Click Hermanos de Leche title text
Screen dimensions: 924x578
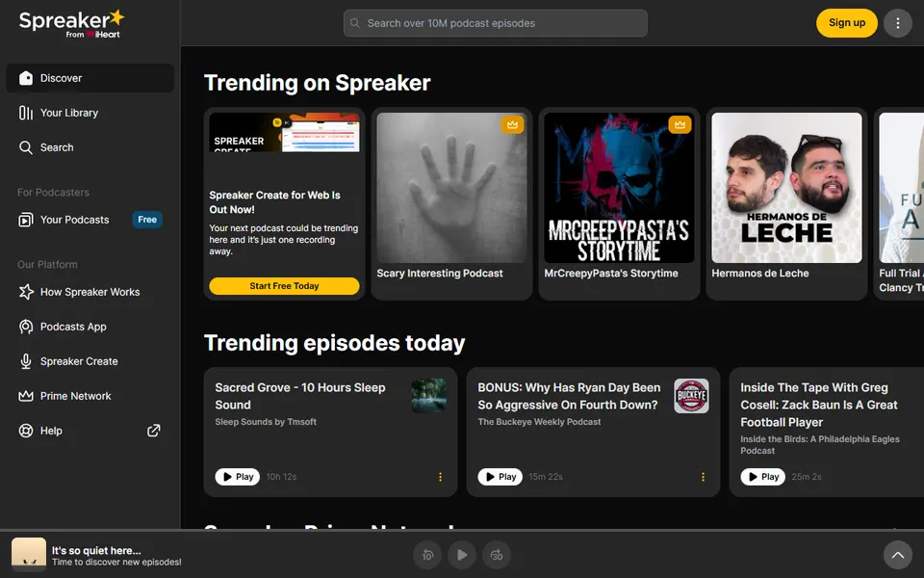pyautogui.click(x=760, y=273)
